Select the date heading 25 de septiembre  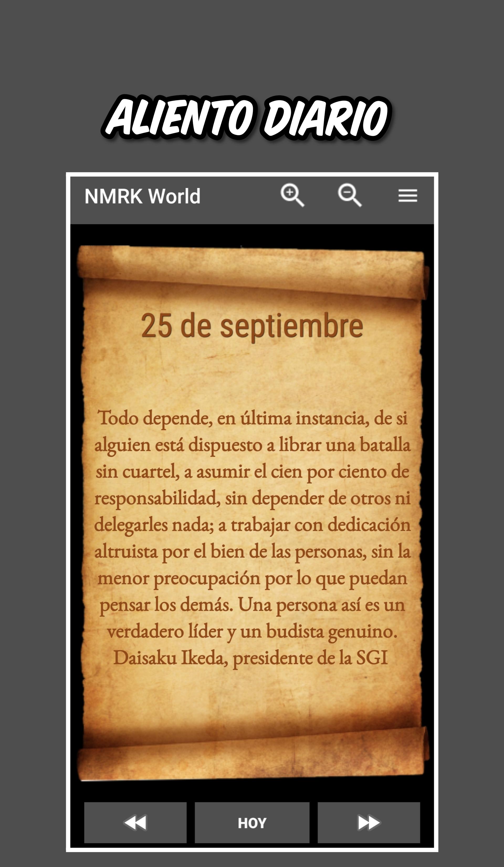pos(252,326)
